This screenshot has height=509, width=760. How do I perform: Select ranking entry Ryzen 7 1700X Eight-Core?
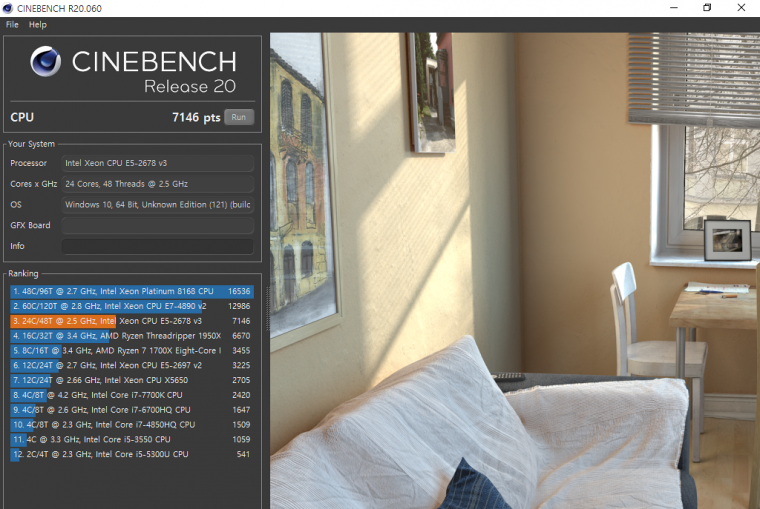click(x=131, y=350)
